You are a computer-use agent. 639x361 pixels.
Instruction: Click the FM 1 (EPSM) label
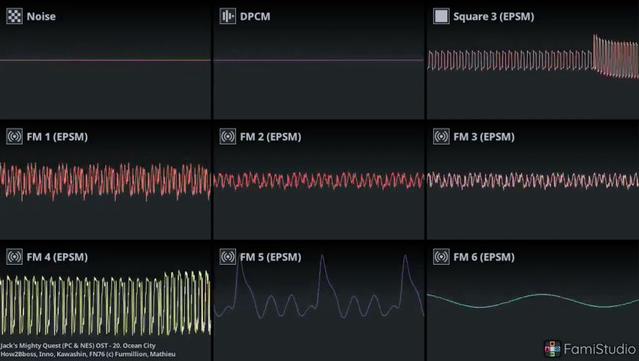coord(57,137)
